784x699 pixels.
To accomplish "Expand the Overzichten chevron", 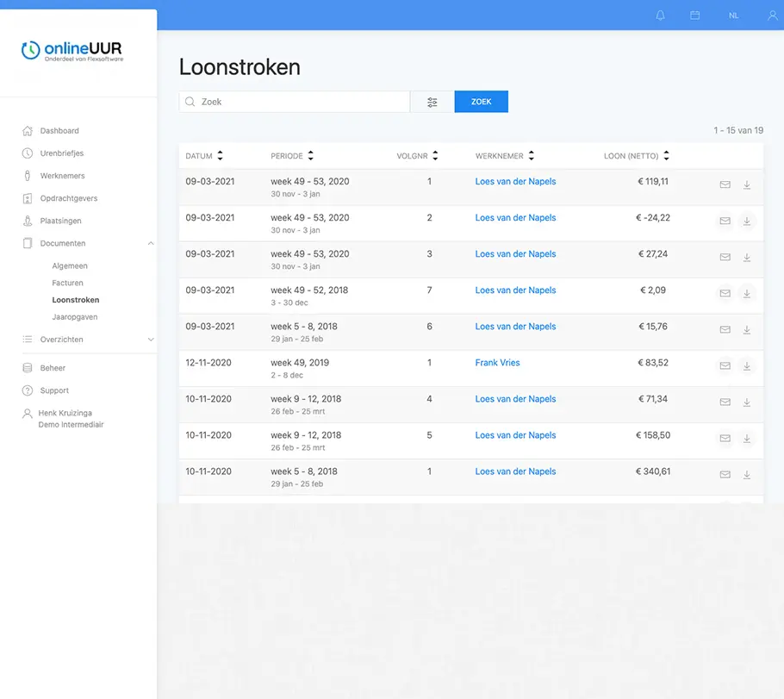I will click(151, 340).
